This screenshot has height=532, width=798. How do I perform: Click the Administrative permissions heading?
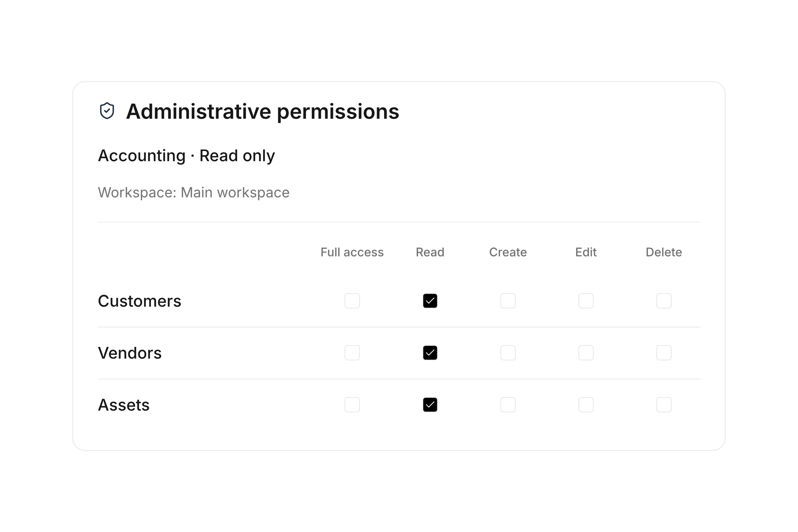[263, 111]
